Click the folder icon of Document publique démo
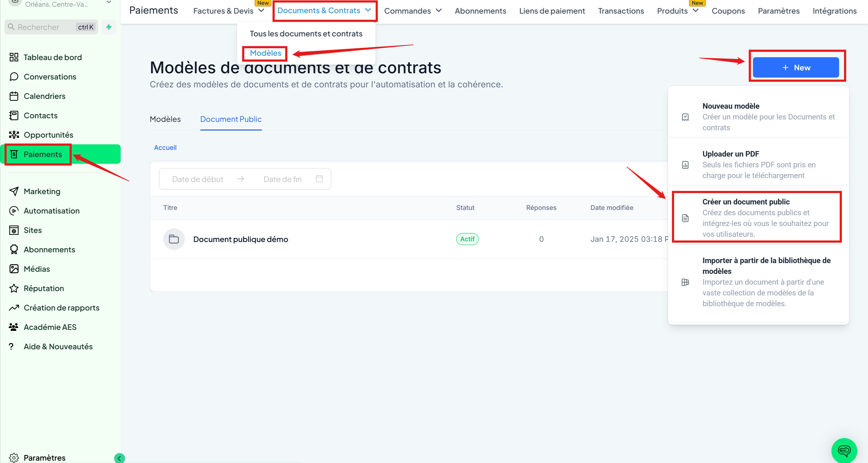Image resolution: width=868 pixels, height=463 pixels. click(x=174, y=239)
